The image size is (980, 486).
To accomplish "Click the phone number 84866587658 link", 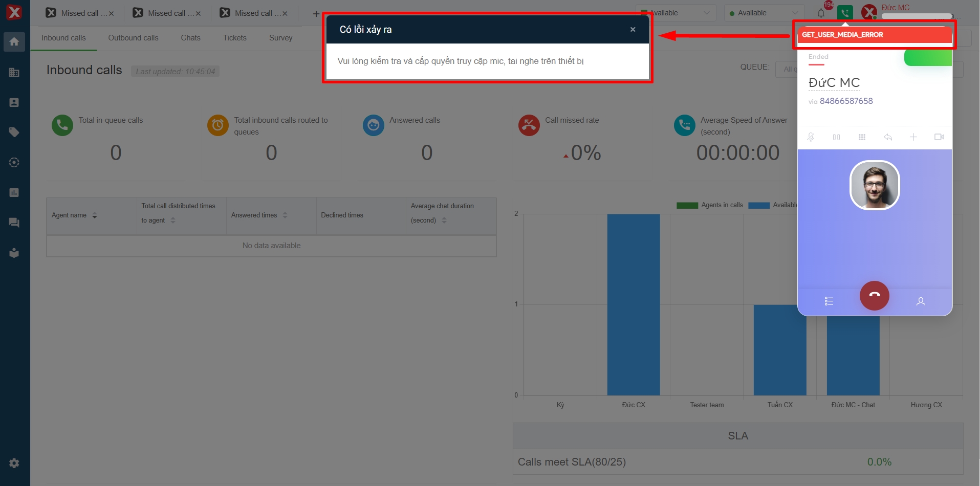I will [x=846, y=101].
